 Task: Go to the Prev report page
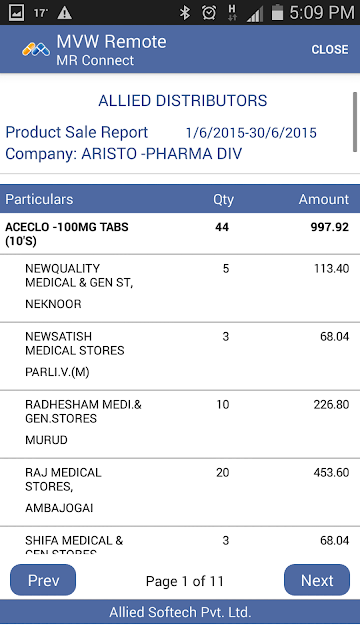43,580
